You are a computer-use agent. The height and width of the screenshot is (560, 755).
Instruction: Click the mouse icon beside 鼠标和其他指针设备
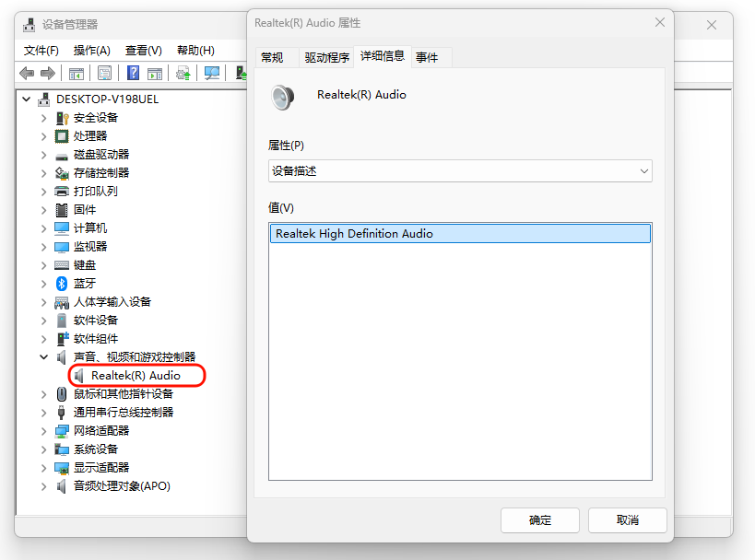coord(62,394)
